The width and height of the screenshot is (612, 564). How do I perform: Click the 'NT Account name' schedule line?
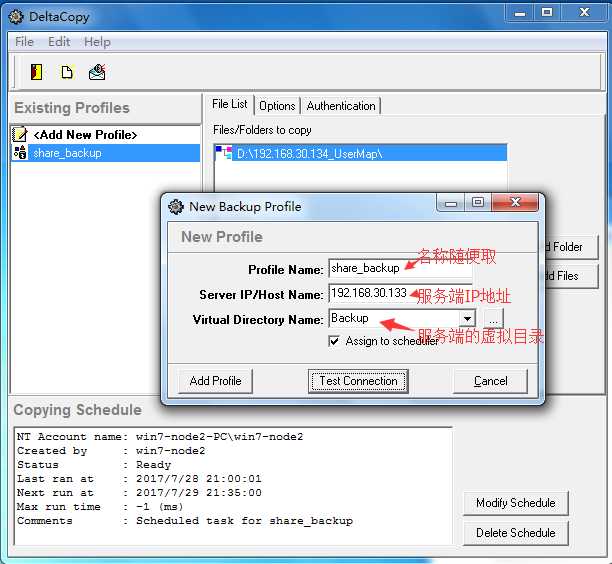tap(160, 437)
